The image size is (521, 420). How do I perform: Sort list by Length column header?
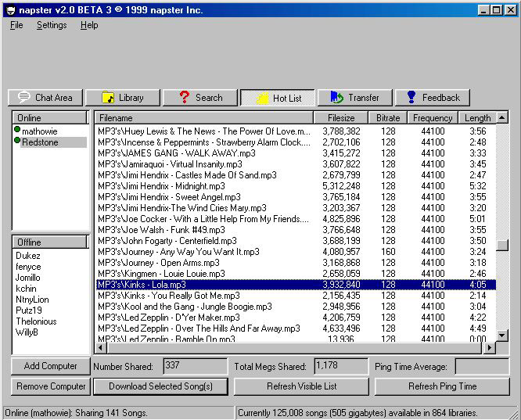point(477,118)
